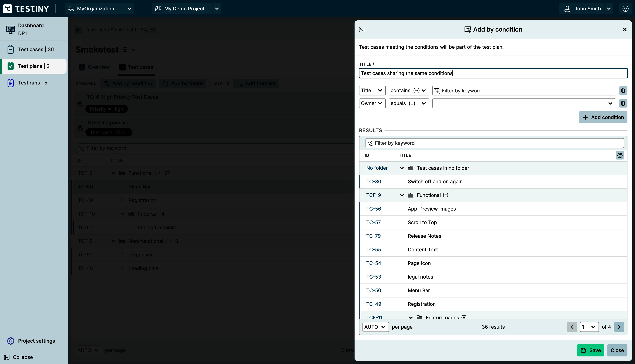This screenshot has width=635, height=364.
Task: Click the expand panel icon in dialog header
Action: 362,29
